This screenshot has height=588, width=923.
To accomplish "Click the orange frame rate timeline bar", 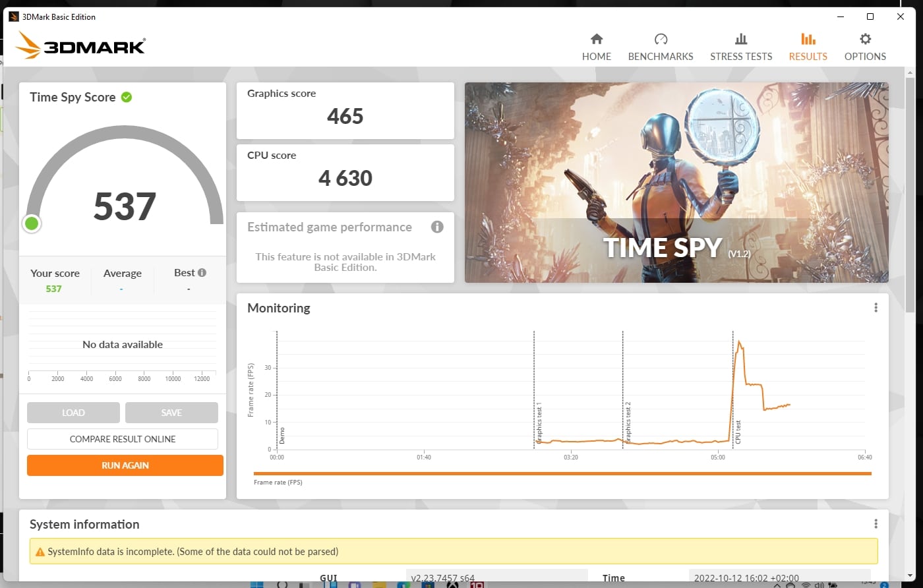I will click(x=562, y=473).
